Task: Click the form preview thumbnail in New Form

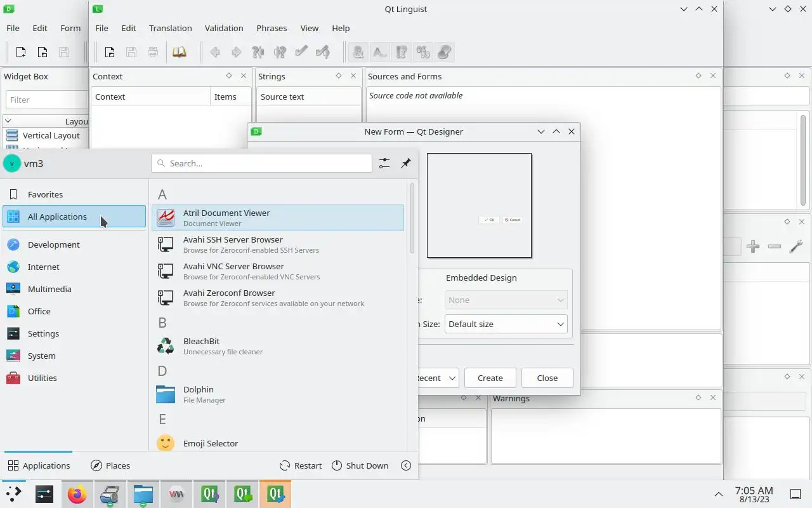Action: 479,205
